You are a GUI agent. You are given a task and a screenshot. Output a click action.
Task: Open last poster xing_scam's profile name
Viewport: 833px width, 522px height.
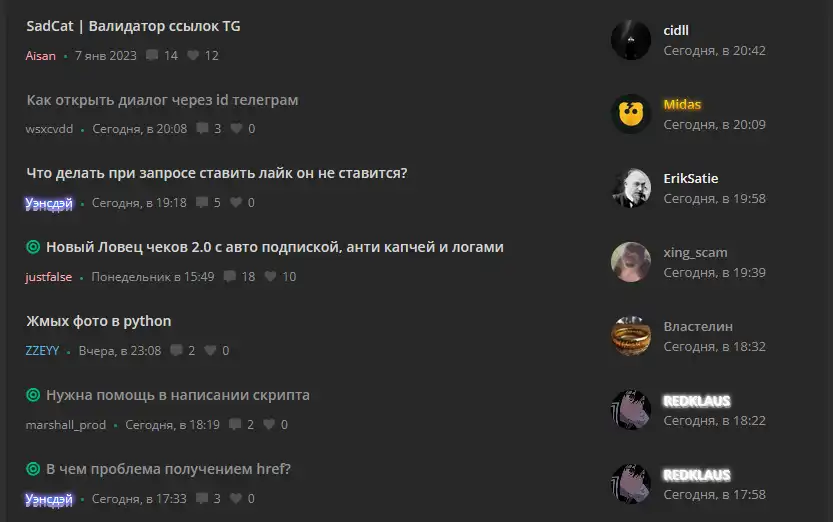tap(695, 253)
